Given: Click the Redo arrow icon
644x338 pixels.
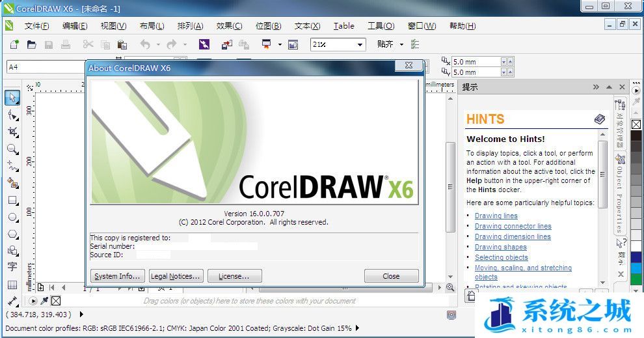Looking at the screenshot, I should coord(172,44).
